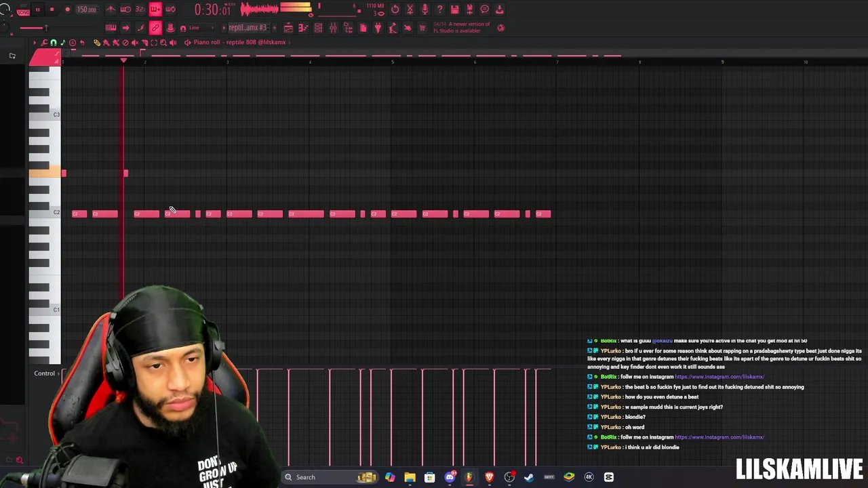Image resolution: width=868 pixels, height=488 pixels.
Task: Open Steam from the taskbar
Action: 529,477
